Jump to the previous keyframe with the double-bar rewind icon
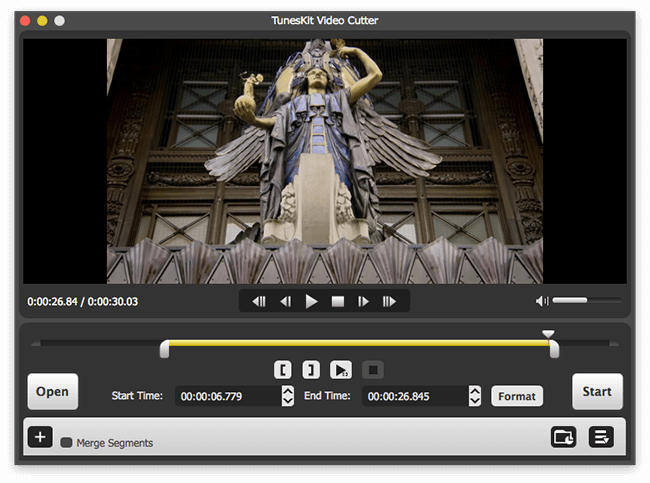The height and width of the screenshot is (483, 650). (x=259, y=301)
